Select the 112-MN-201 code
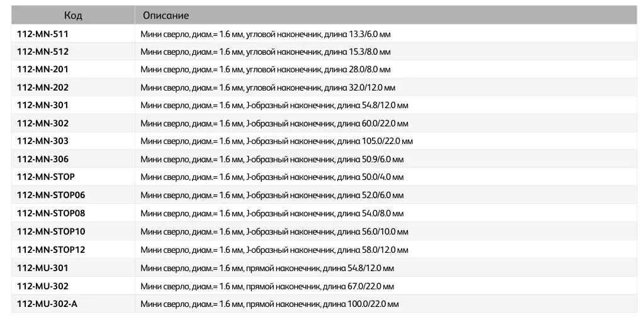 click(x=43, y=69)
